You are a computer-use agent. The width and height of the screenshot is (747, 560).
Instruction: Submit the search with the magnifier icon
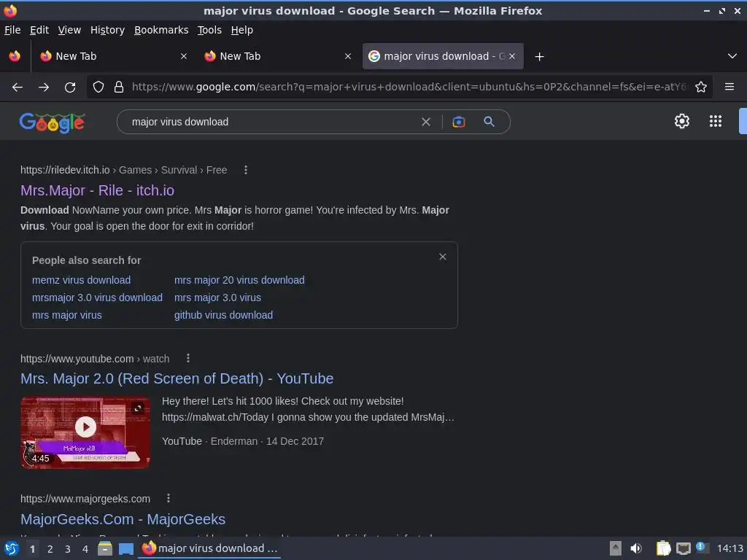click(x=489, y=122)
